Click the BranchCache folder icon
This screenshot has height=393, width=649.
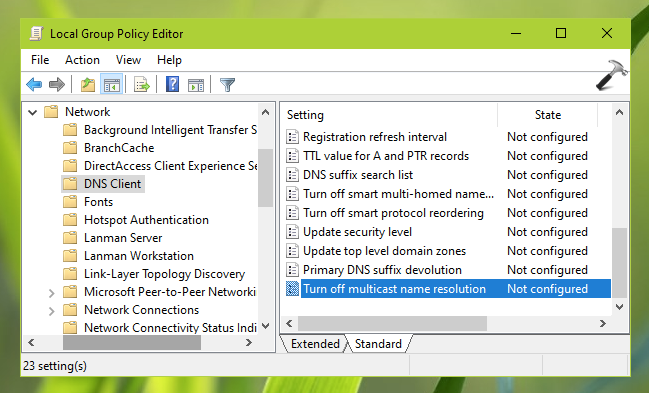(70, 148)
